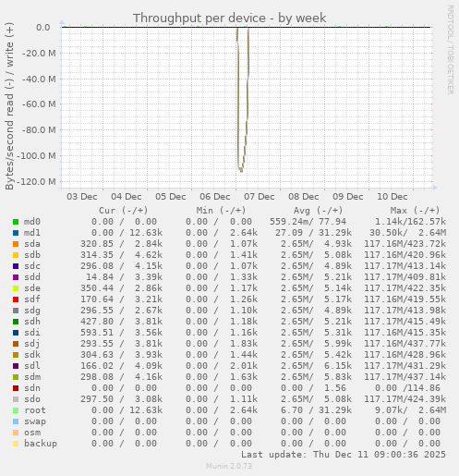This screenshot has width=459, height=476.
Task: Click the 559.24m/ 77.94 average value
Action: click(x=308, y=222)
